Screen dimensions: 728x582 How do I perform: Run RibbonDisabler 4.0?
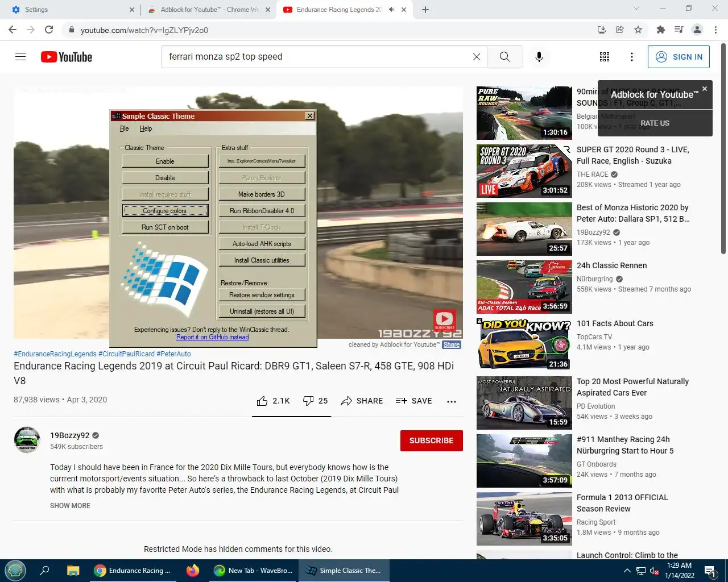point(262,211)
